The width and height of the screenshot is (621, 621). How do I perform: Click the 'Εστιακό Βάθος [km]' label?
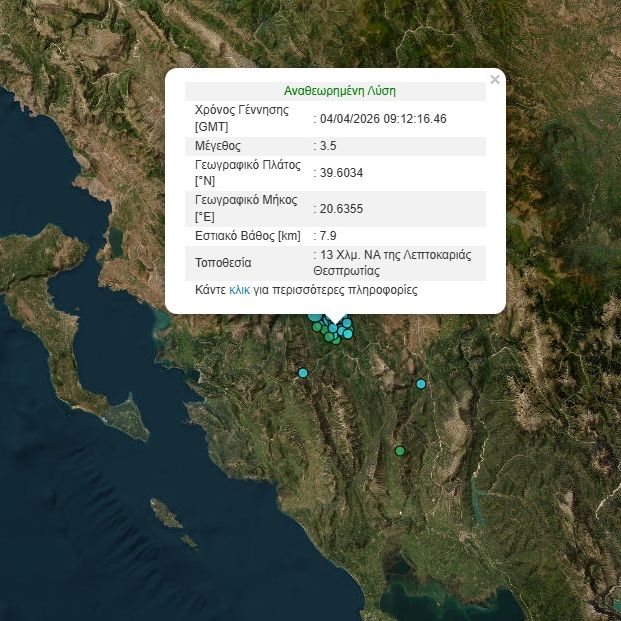(x=248, y=236)
